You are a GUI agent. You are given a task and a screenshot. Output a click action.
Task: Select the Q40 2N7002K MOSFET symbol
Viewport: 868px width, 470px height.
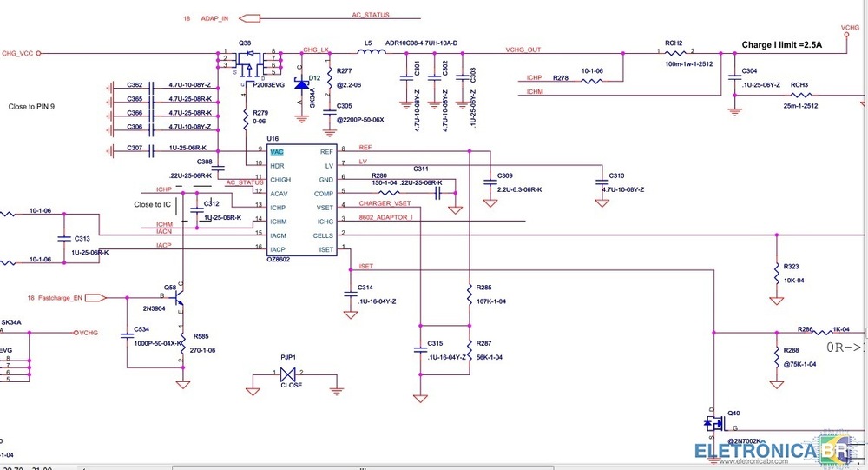(x=716, y=424)
